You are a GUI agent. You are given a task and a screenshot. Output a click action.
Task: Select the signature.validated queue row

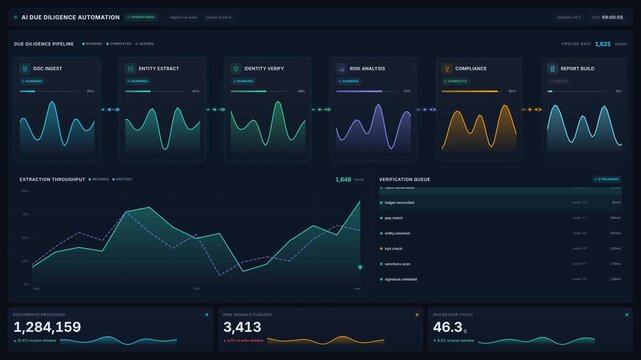(500, 280)
